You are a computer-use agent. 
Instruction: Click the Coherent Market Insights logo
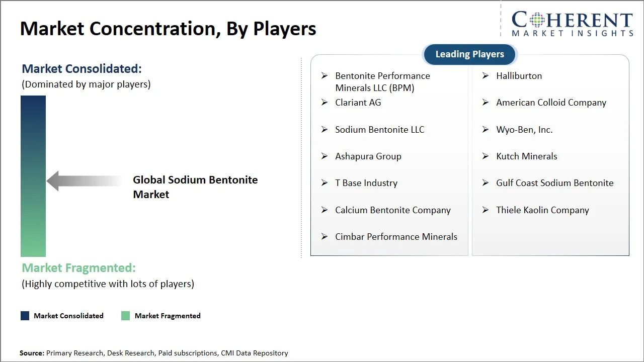pos(572,24)
